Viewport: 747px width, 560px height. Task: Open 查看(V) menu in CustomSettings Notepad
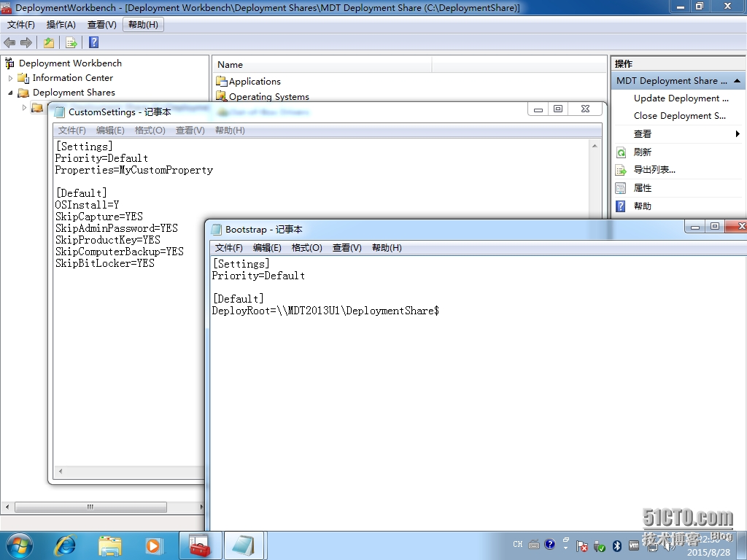coord(190,131)
